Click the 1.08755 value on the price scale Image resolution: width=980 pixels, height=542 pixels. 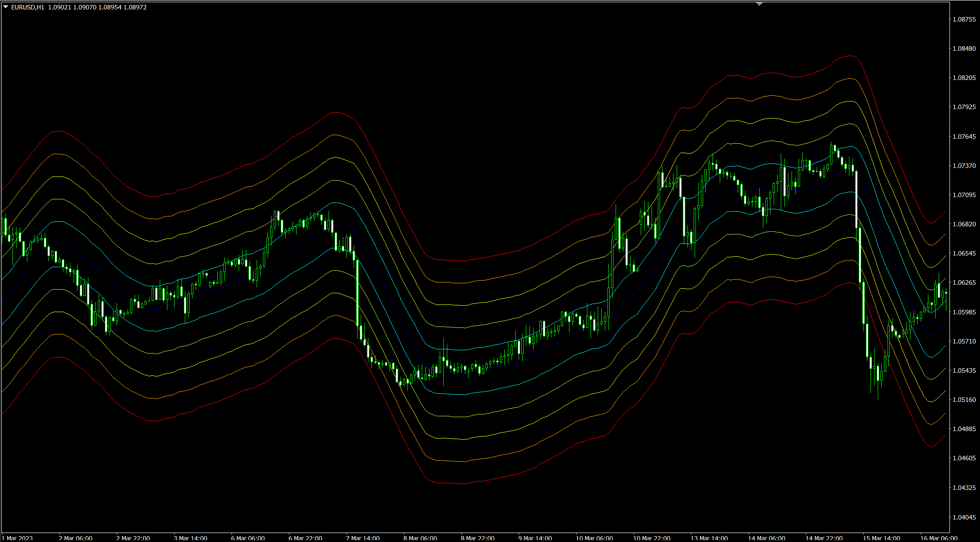[x=965, y=20]
